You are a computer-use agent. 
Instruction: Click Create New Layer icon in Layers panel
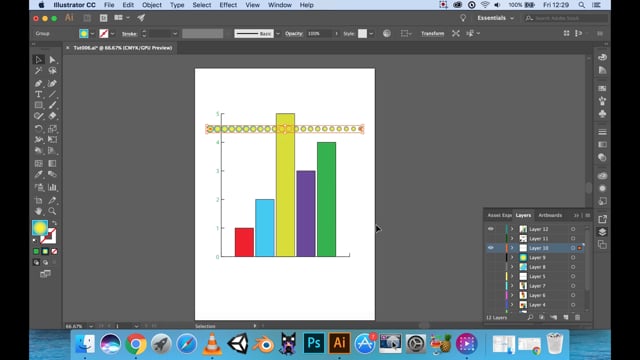coord(566,317)
